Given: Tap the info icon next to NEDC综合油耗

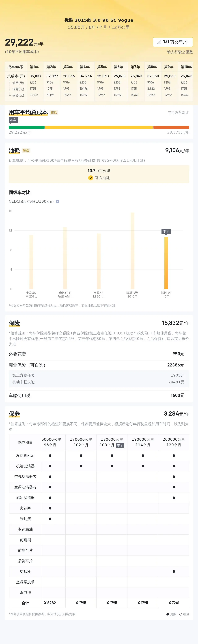Looking at the screenshot, I should pyautogui.click(x=57, y=201).
